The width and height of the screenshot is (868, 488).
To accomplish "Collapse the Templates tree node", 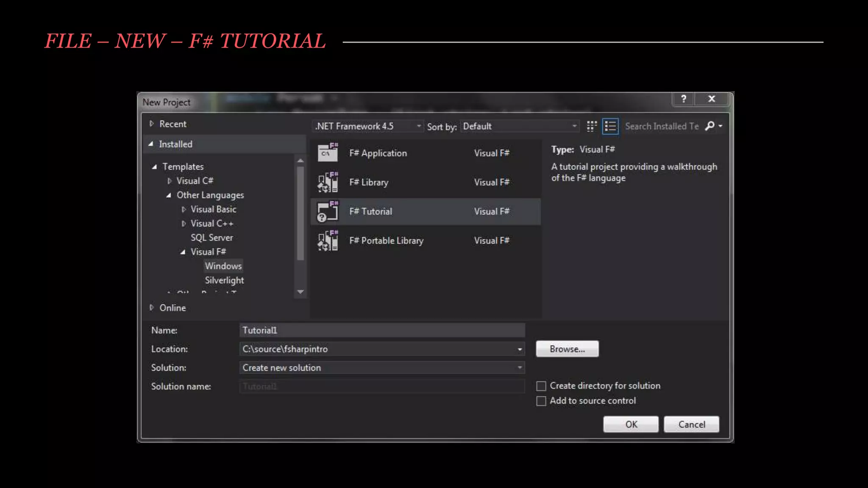I will 154,167.
